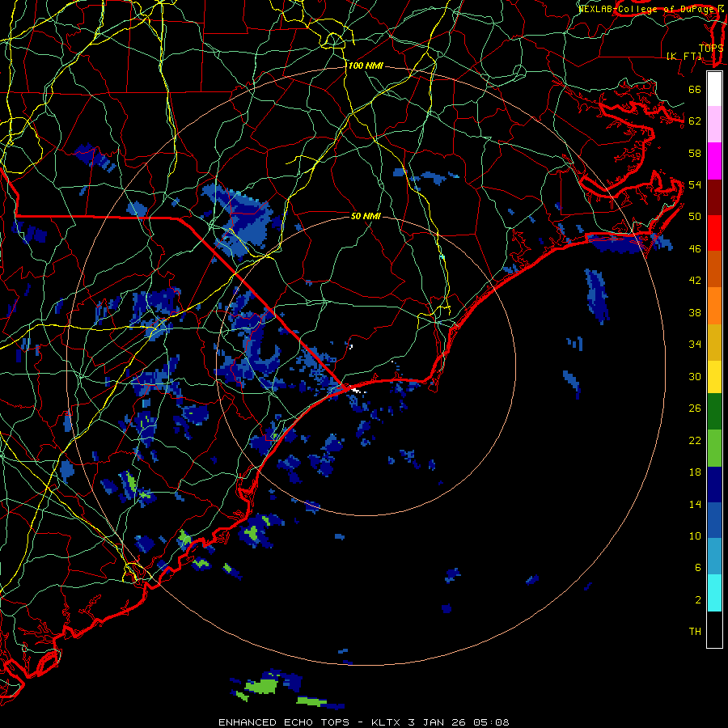Click the K FT units label
Image resolution: width=728 pixels, height=728 pixels.
pyautogui.click(x=684, y=56)
